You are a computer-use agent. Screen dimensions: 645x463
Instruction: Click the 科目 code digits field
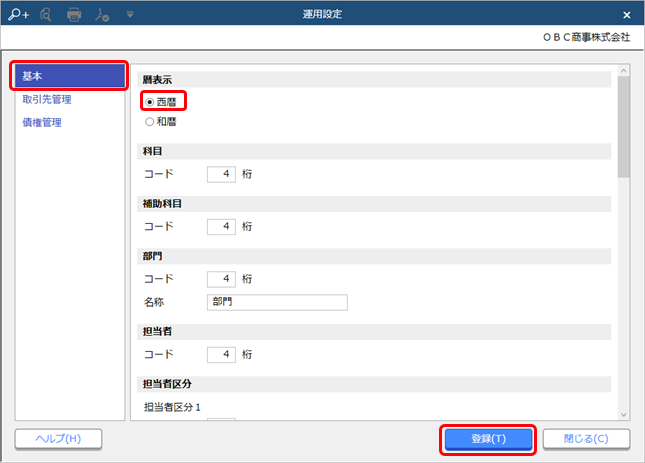tap(221, 174)
